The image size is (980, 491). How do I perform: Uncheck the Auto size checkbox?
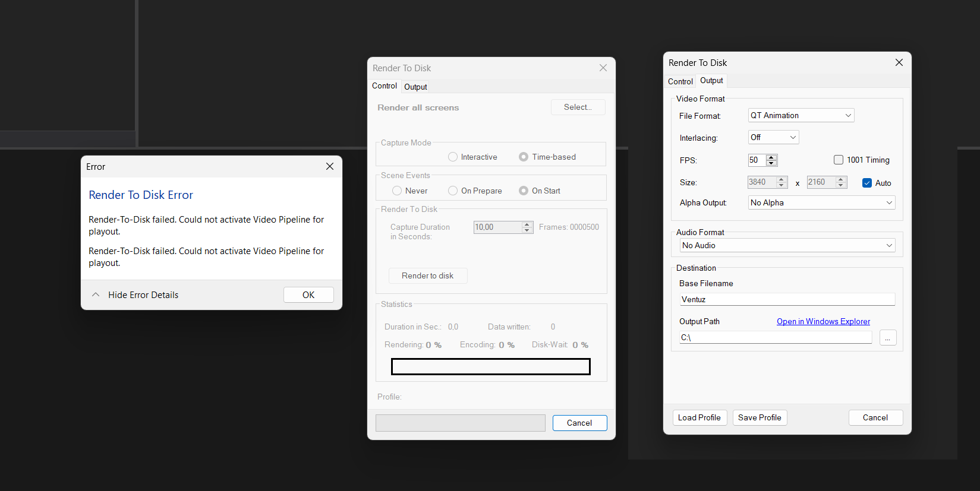867,183
